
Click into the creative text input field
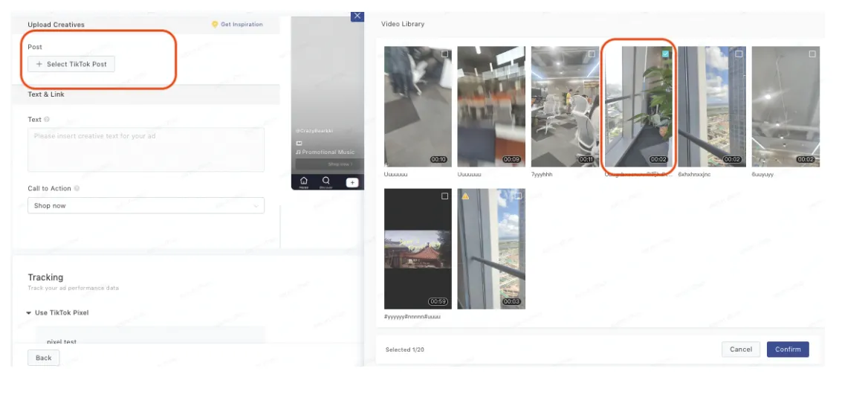[x=146, y=149]
